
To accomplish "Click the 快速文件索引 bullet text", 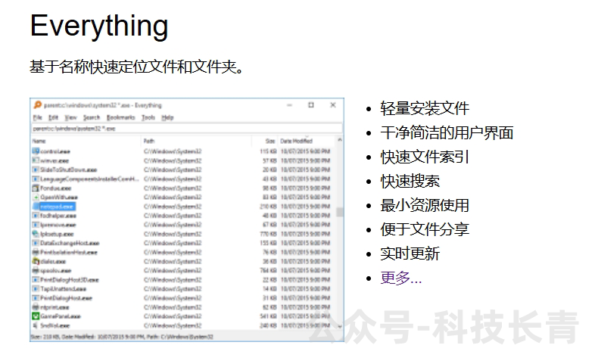I will tap(425, 157).
